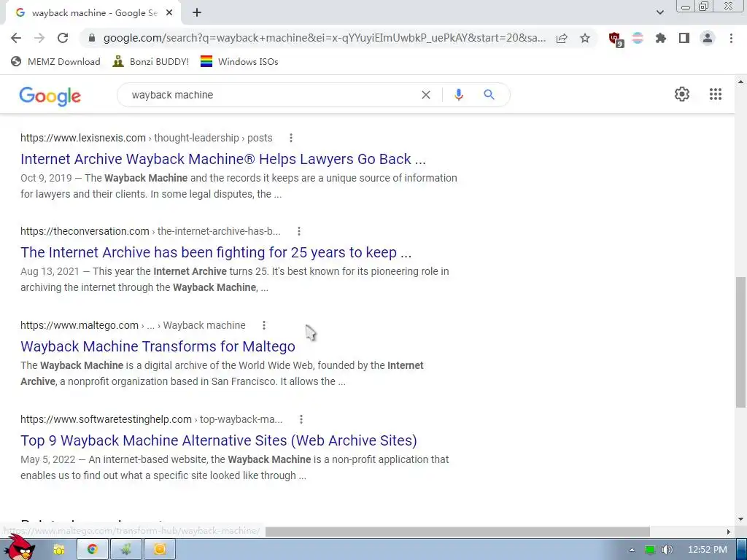Viewport: 747px width, 560px height.
Task: Share this page icon in address bar
Action: pyautogui.click(x=562, y=38)
